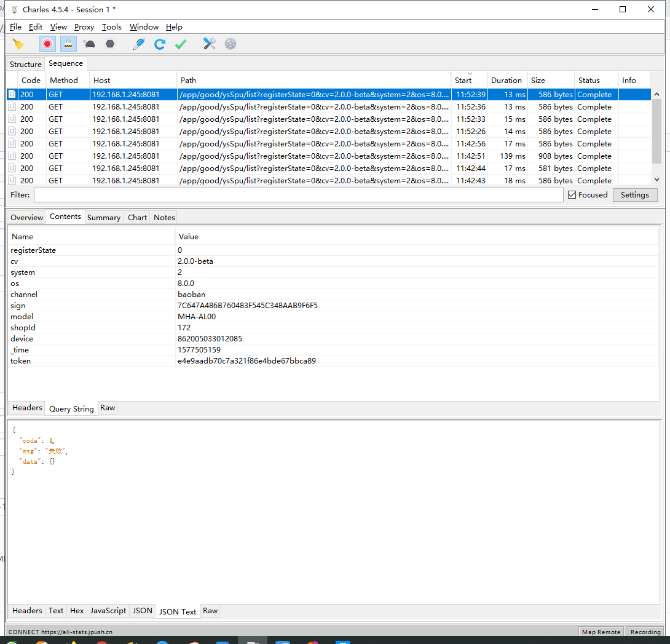Click the Filter input field
670x644 pixels.
point(298,195)
